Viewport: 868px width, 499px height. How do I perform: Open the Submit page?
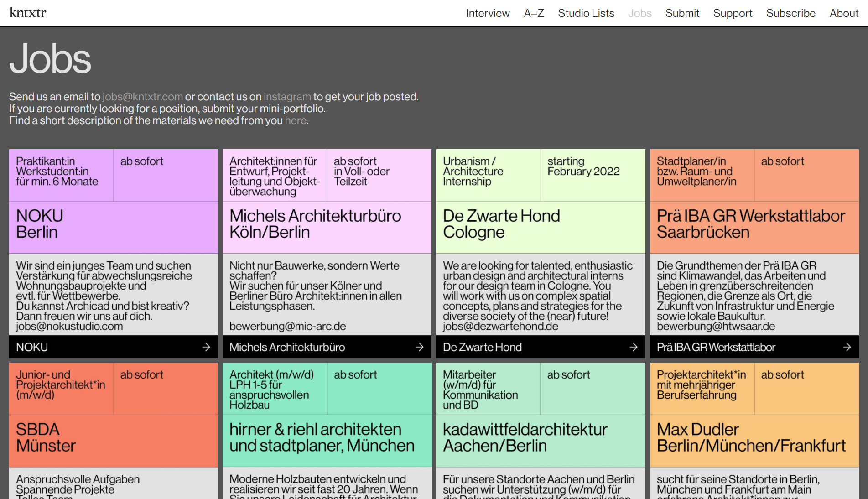tap(682, 13)
